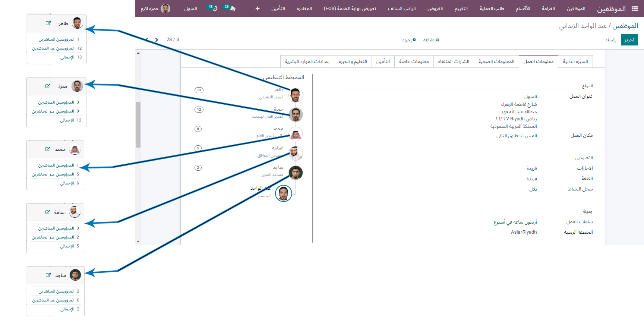Click subordinates count badge 13
The height and width of the screenshot is (322, 644).
pos(199,90)
